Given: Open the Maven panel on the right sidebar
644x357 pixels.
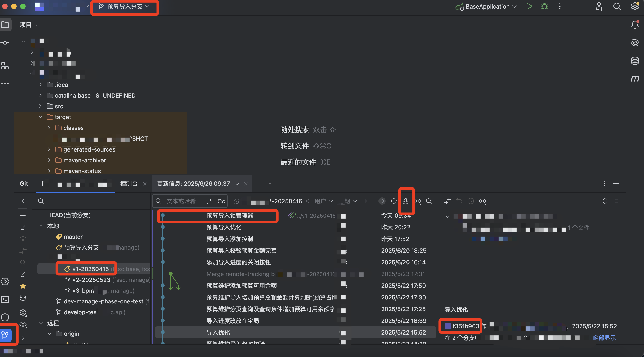Looking at the screenshot, I should tap(635, 78).
